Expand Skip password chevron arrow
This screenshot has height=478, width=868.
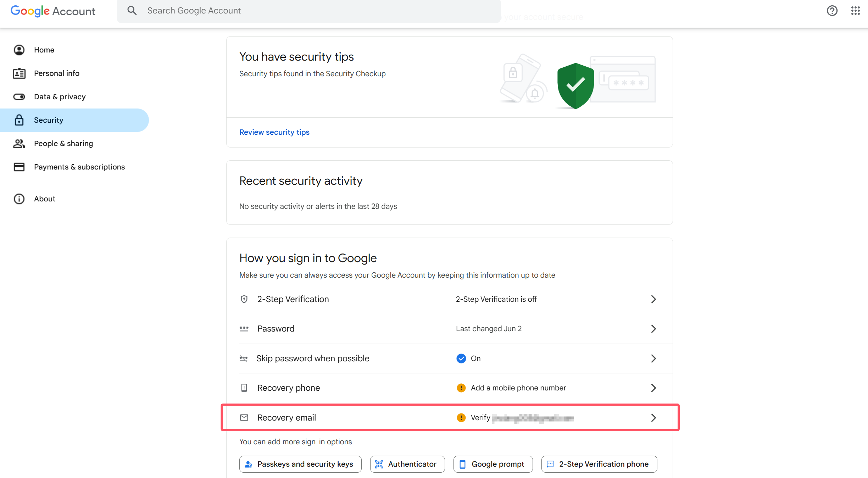coord(653,358)
